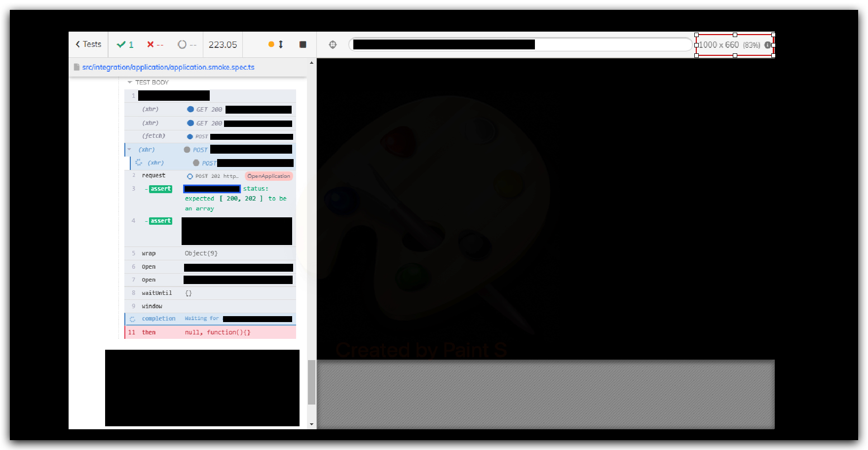This screenshot has height=450, width=868.
Task: Expand the wrap Object{9} entry
Action: click(201, 253)
